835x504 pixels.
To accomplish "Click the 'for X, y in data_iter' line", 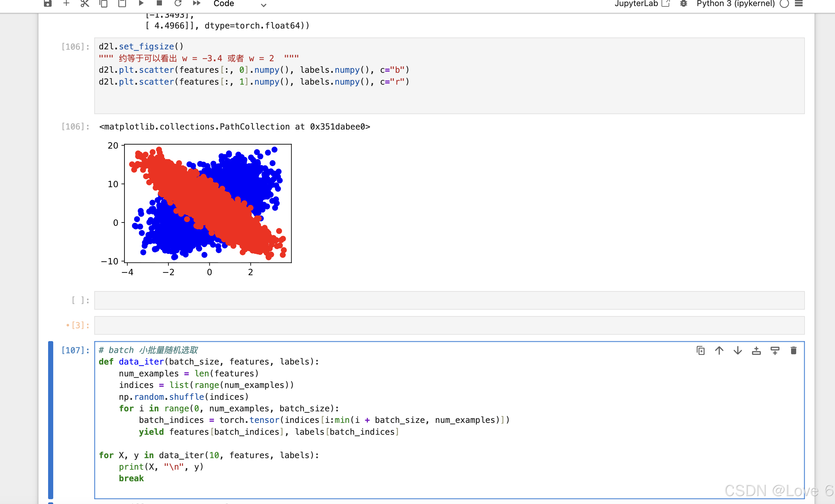I will 209,455.
